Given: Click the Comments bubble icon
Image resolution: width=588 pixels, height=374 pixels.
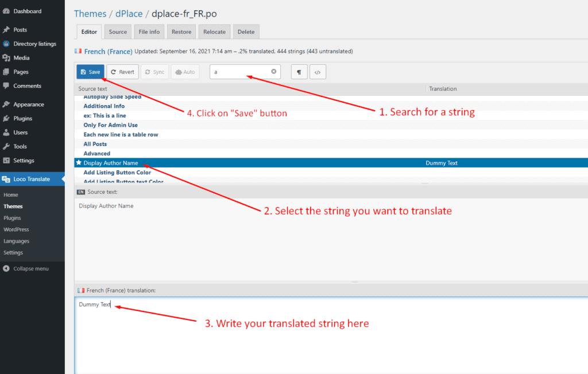Looking at the screenshot, I should (6, 86).
